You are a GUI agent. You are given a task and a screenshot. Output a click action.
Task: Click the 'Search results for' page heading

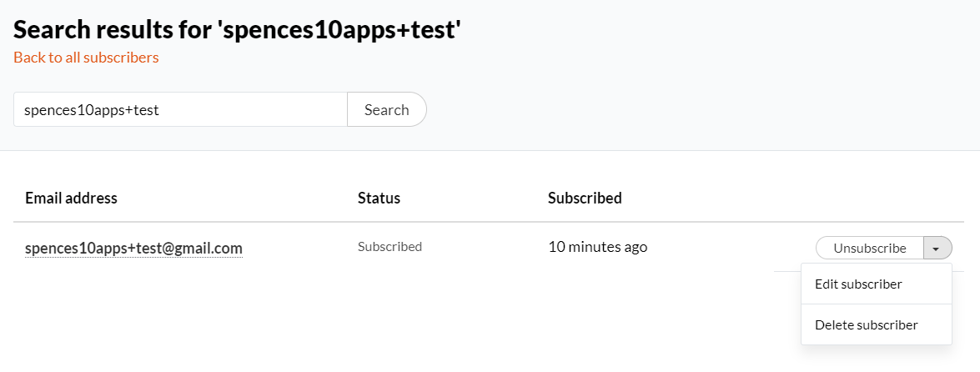[238, 31]
